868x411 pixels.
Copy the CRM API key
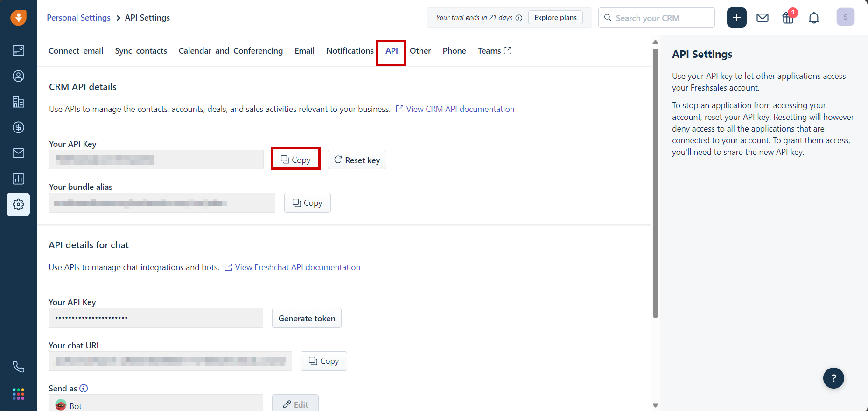tap(295, 160)
